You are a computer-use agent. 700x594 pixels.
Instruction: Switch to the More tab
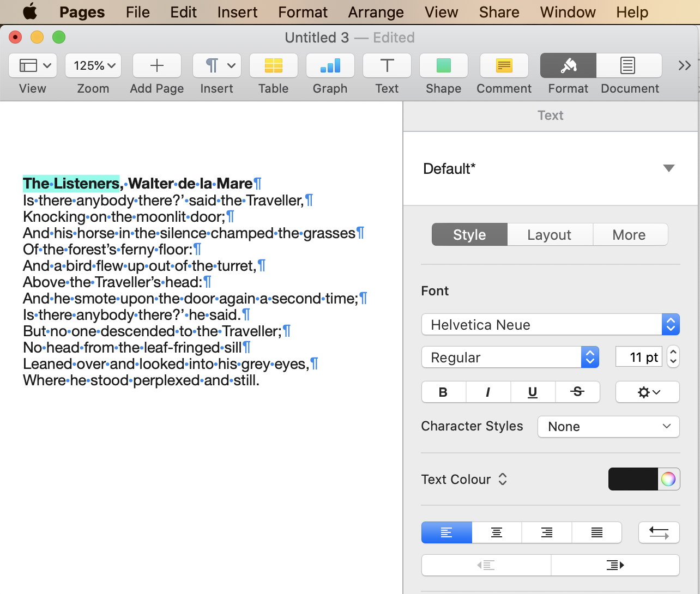(x=629, y=234)
